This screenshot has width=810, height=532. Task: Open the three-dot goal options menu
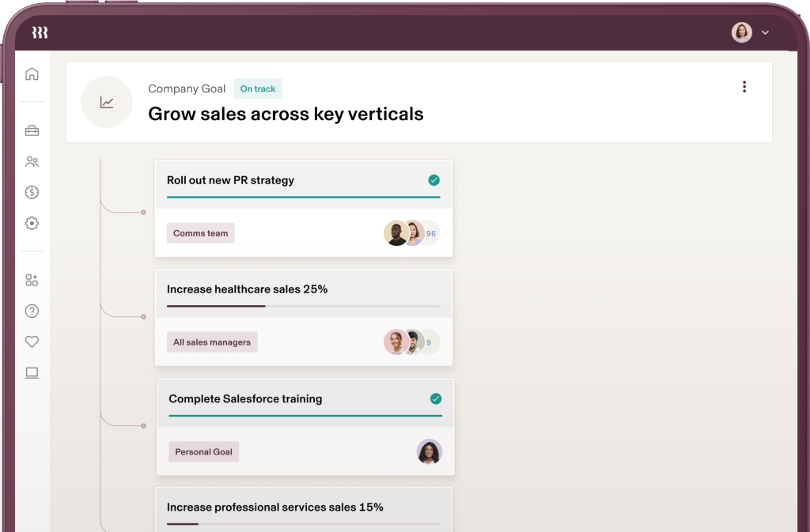(744, 87)
